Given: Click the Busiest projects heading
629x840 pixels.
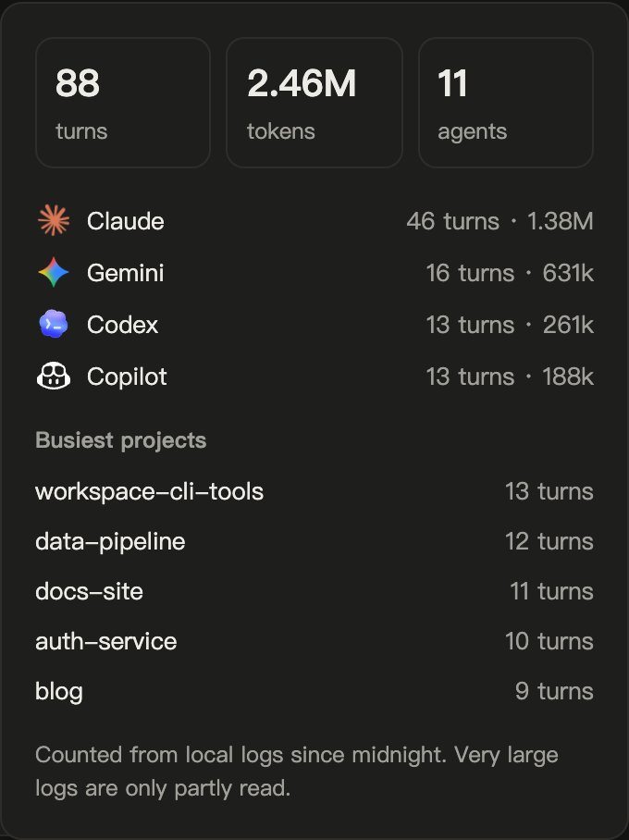Looking at the screenshot, I should point(121,440).
